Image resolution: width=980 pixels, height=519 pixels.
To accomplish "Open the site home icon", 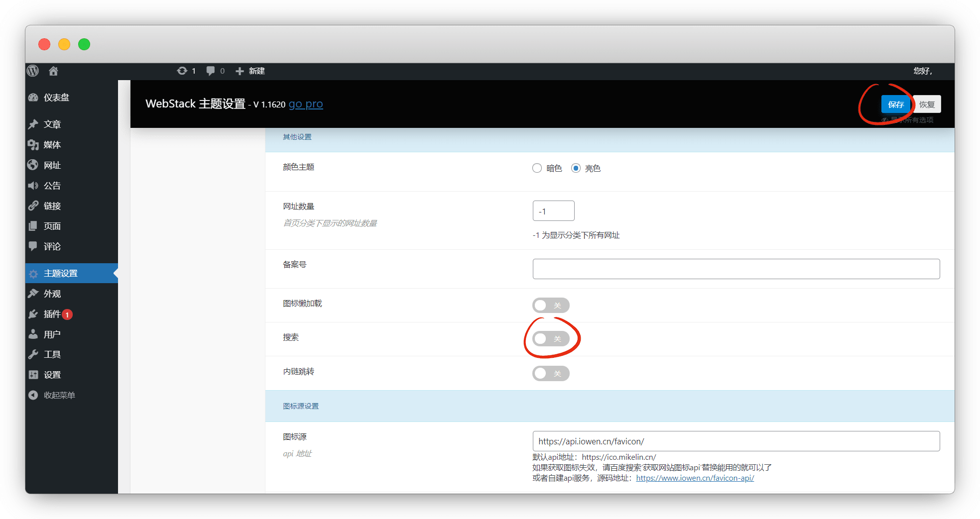I will pos(53,71).
